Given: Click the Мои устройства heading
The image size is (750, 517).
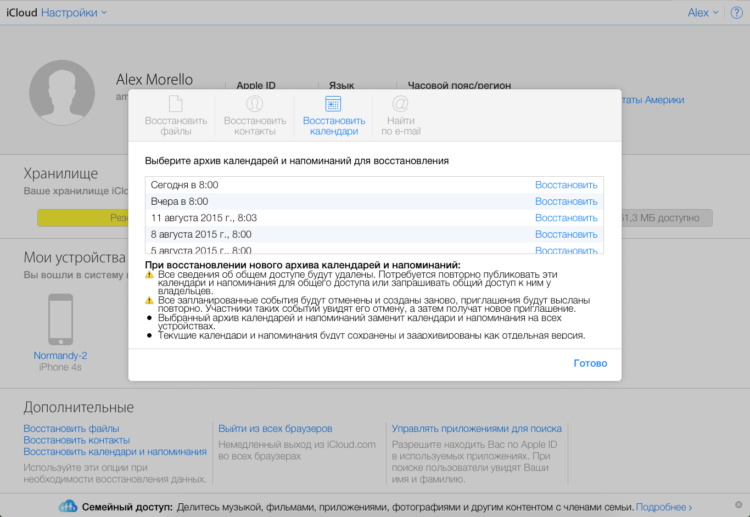Looking at the screenshot, I should pyautogui.click(x=75, y=257).
